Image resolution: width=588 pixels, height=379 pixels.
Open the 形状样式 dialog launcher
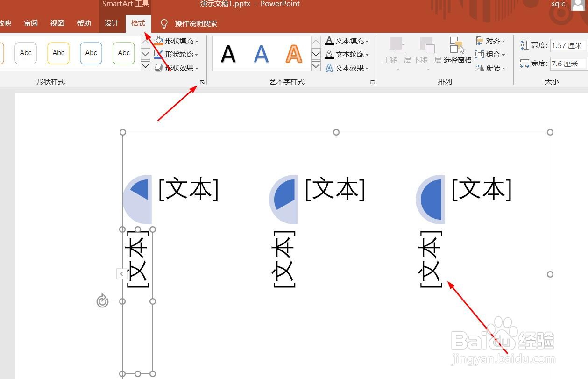(x=202, y=82)
